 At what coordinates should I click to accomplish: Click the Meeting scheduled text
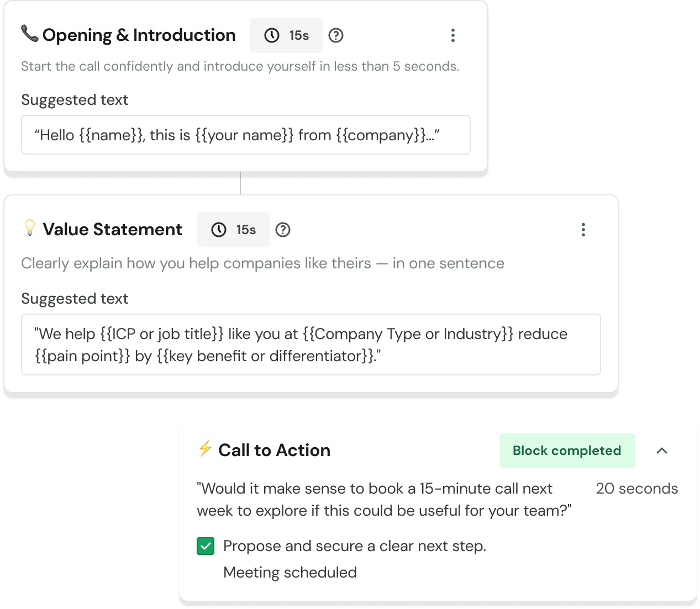tap(290, 573)
